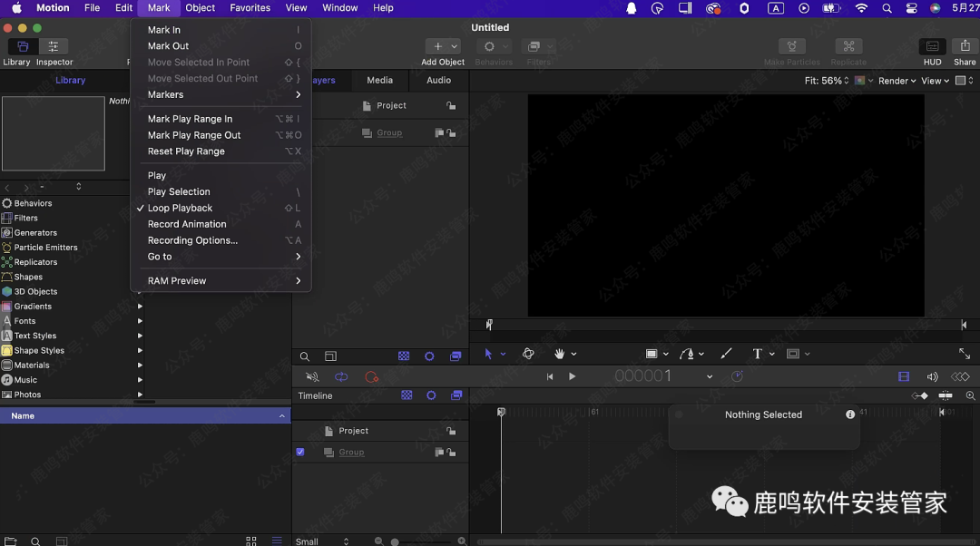Click the timeline zoom slider

click(396, 541)
